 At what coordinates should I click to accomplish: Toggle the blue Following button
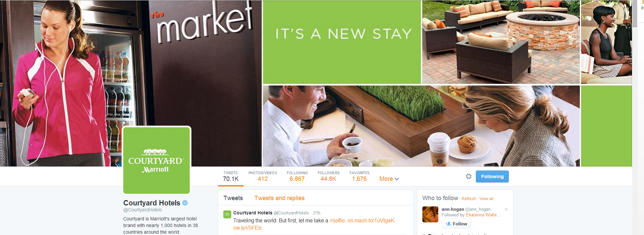pyautogui.click(x=492, y=176)
